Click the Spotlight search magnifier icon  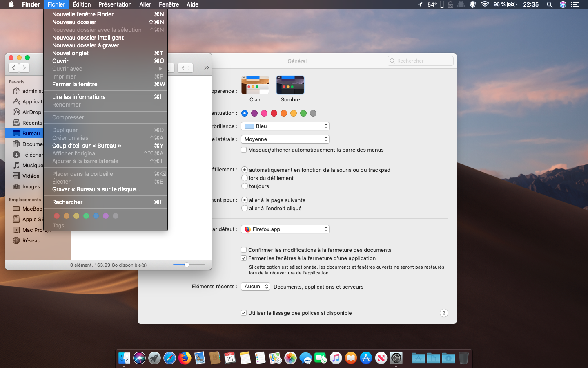click(x=550, y=4)
